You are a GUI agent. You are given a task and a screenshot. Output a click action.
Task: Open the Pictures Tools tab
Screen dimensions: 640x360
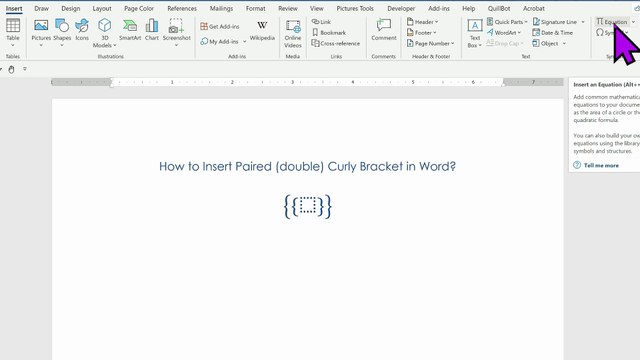[x=355, y=8]
